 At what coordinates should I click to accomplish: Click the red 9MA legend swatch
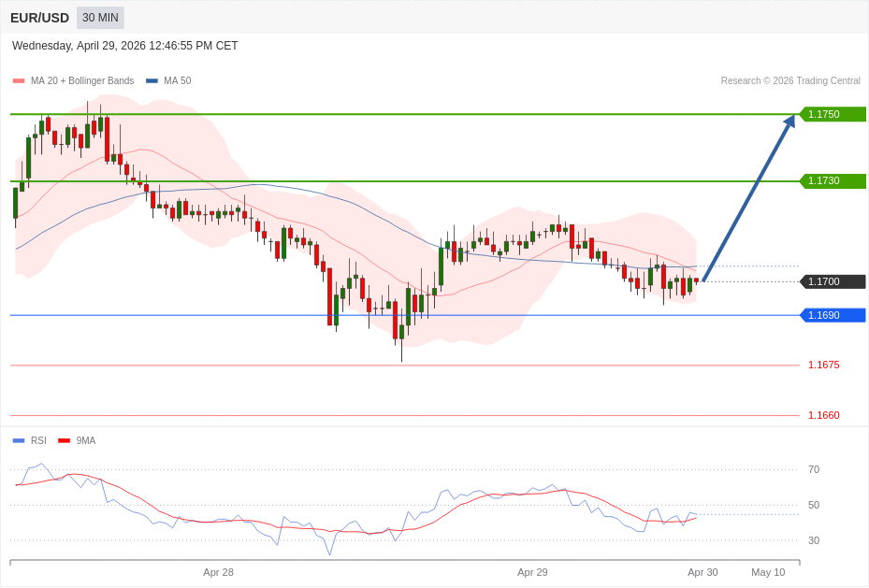(x=64, y=440)
